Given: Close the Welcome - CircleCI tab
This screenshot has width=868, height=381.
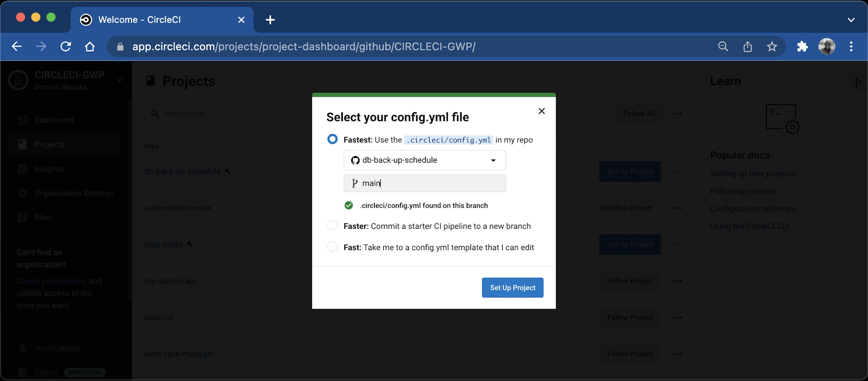Looking at the screenshot, I should tap(242, 20).
